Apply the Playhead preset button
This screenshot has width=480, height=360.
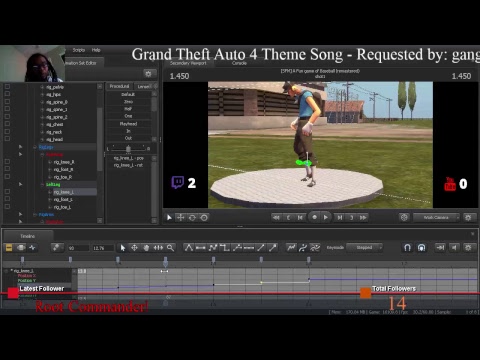click(128, 123)
